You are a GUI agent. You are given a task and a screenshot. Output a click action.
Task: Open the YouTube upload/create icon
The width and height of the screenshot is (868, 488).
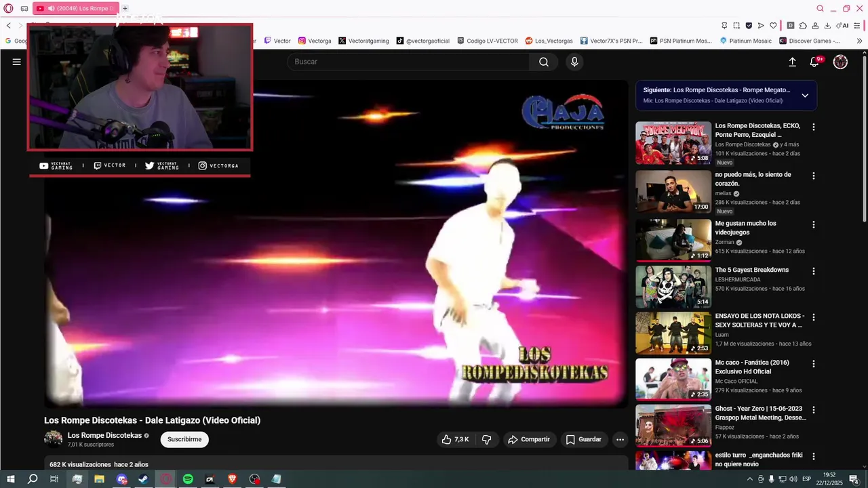point(792,62)
